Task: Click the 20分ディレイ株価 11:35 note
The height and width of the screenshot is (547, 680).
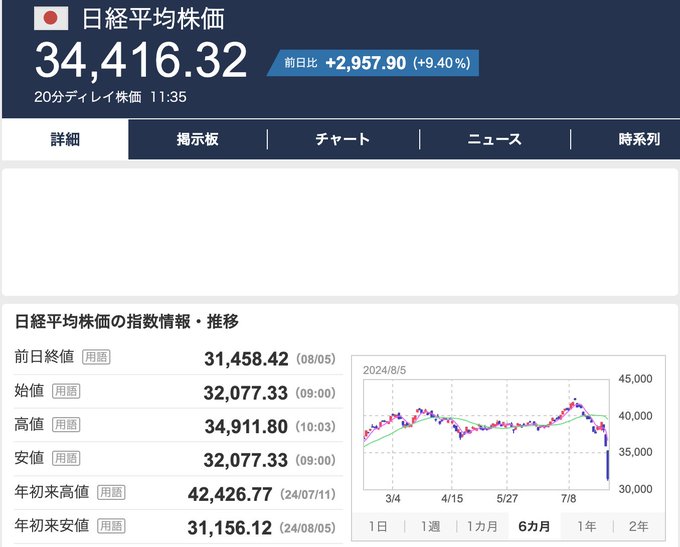Action: coord(110,97)
